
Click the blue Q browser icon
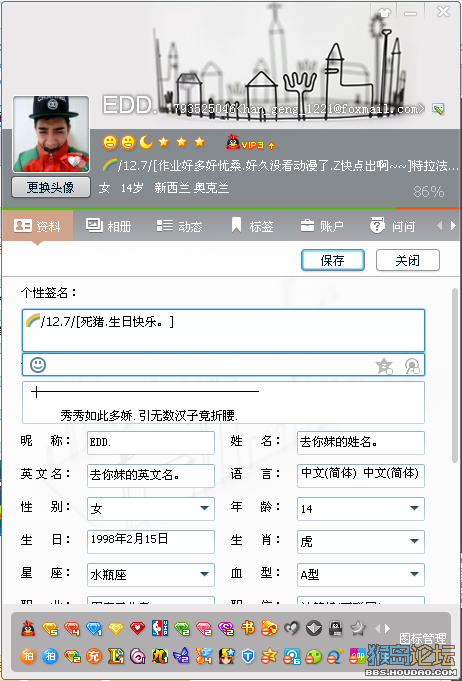(x=336, y=656)
